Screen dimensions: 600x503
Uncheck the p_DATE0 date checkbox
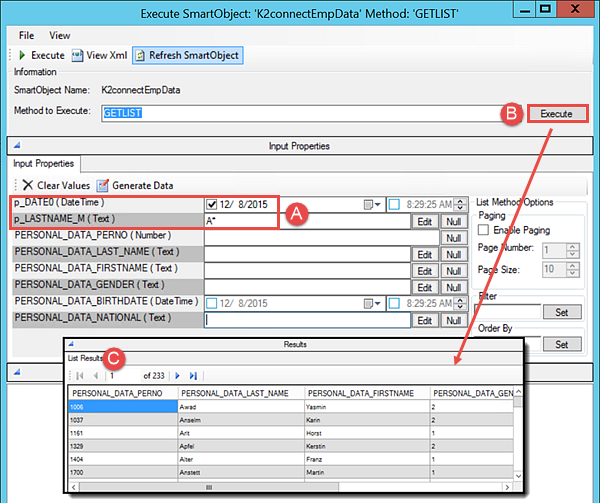coord(211,205)
